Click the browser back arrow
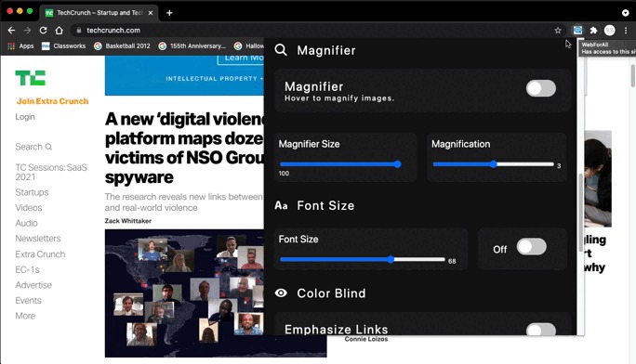This screenshot has height=364, width=636. 11,31
